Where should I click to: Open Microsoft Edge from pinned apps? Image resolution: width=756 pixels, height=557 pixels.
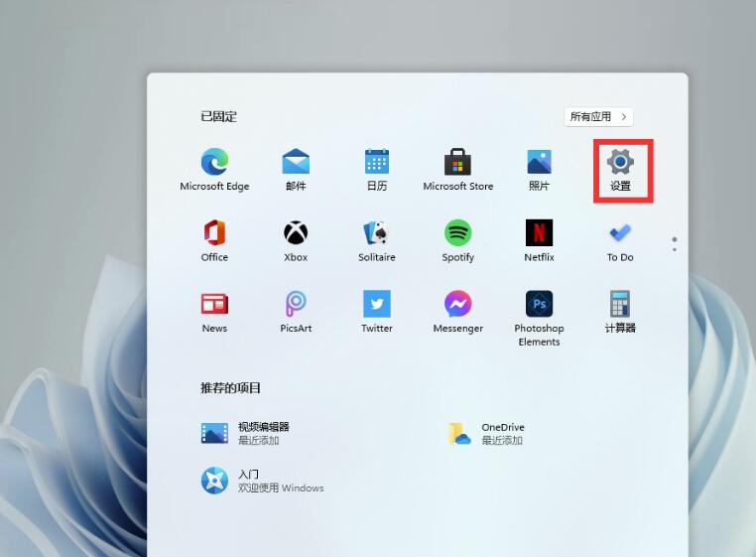tap(214, 170)
